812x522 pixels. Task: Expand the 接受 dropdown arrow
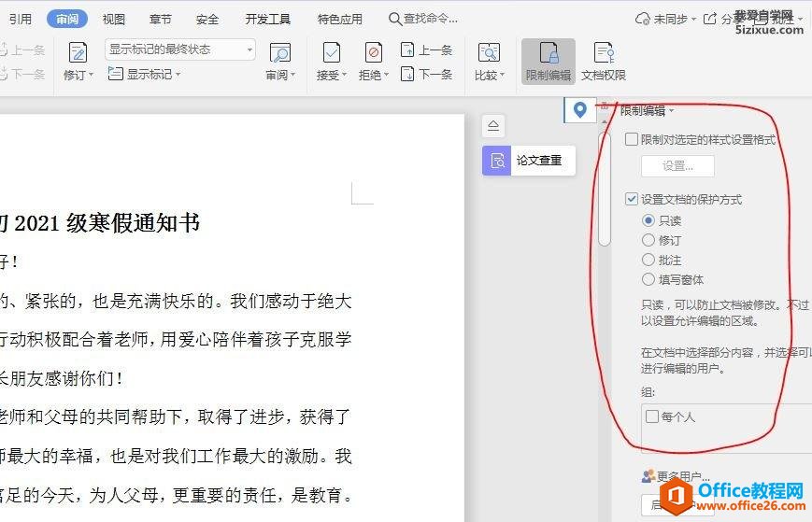click(x=345, y=75)
